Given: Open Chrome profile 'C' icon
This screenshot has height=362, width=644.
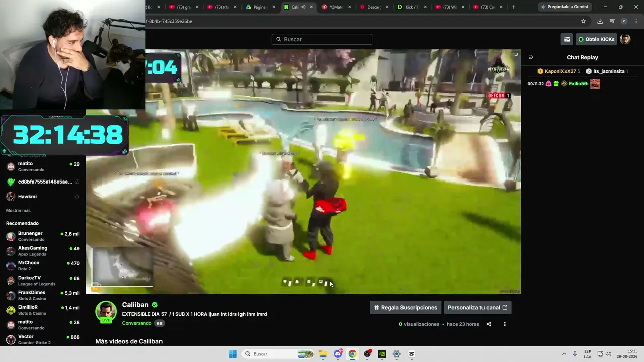Looking at the screenshot, I should point(624,21).
